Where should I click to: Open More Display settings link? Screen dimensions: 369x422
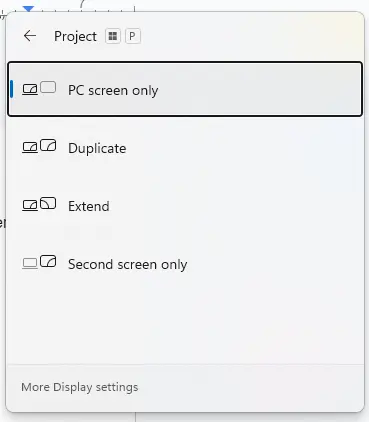point(80,387)
